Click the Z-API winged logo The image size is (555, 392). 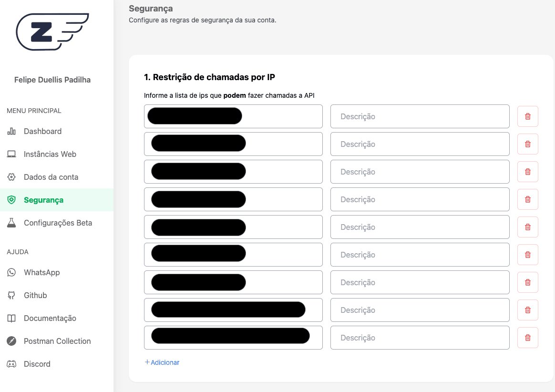(x=52, y=32)
